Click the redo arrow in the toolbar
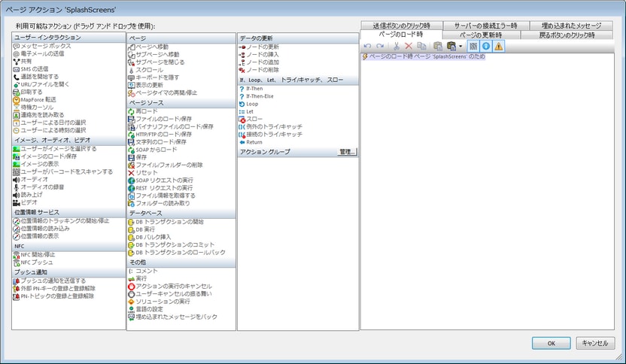The height and width of the screenshot is (364, 626). pos(380,47)
